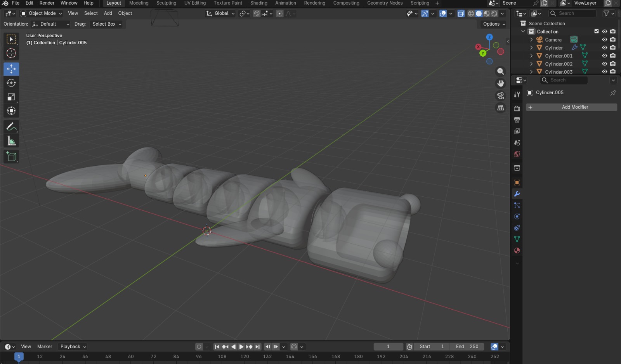Viewport: 621px width, 364px height.
Task: Open the Orientation Default dropdown
Action: 51,24
